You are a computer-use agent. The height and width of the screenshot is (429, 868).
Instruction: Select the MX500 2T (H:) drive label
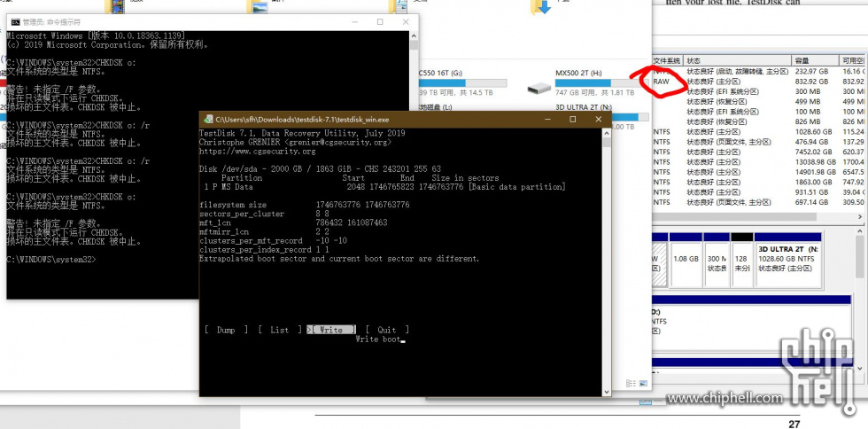click(x=578, y=74)
